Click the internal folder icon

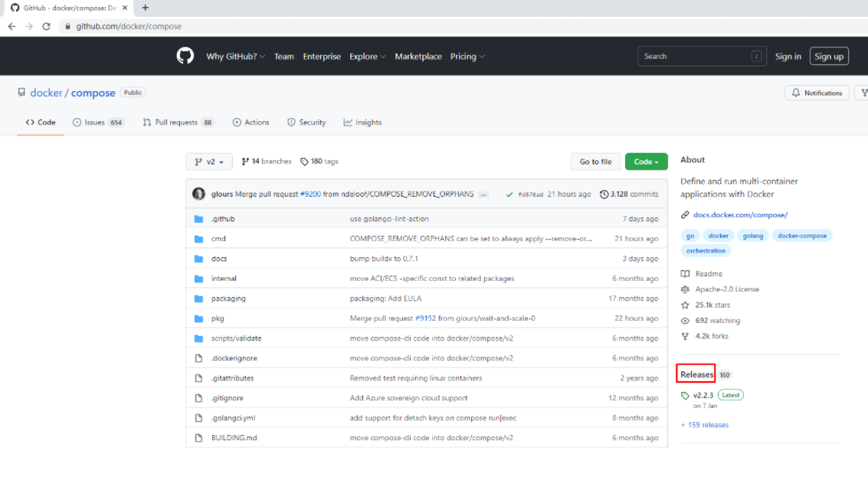[198, 279]
